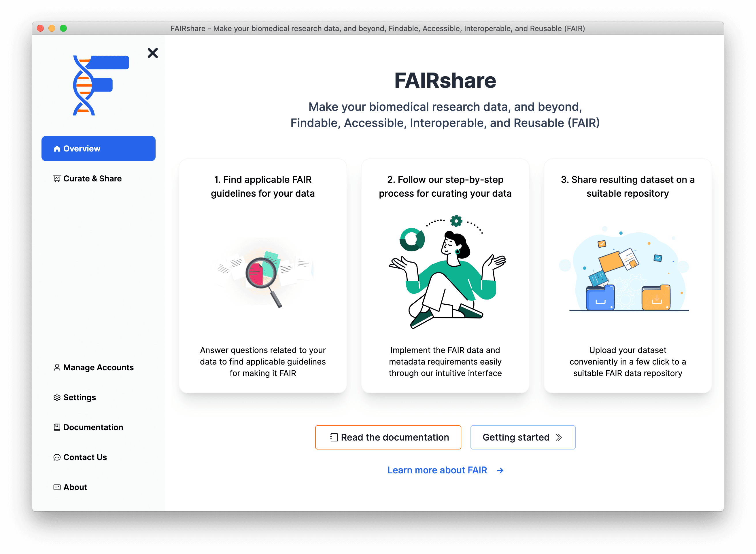Open the Overview menu item

(x=99, y=149)
